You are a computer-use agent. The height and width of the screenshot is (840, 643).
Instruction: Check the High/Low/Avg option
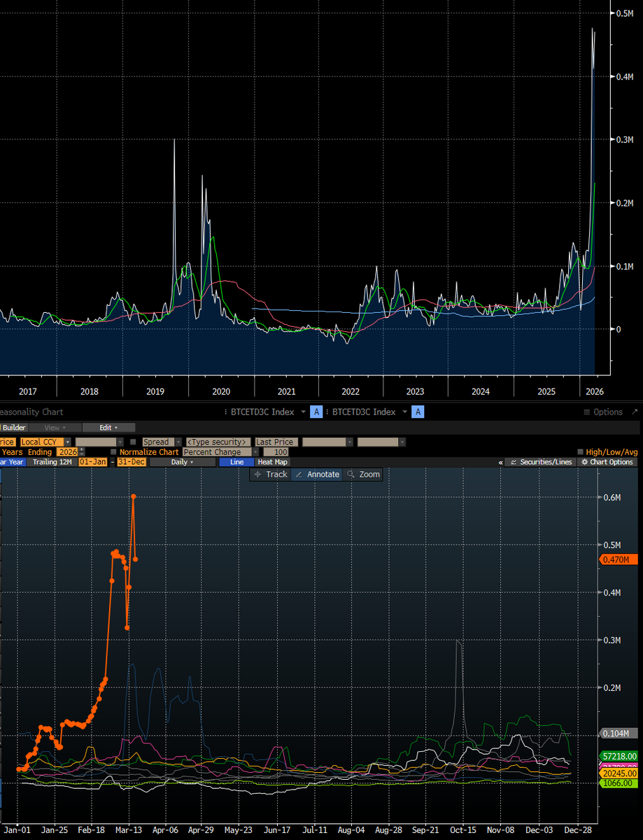click(581, 452)
